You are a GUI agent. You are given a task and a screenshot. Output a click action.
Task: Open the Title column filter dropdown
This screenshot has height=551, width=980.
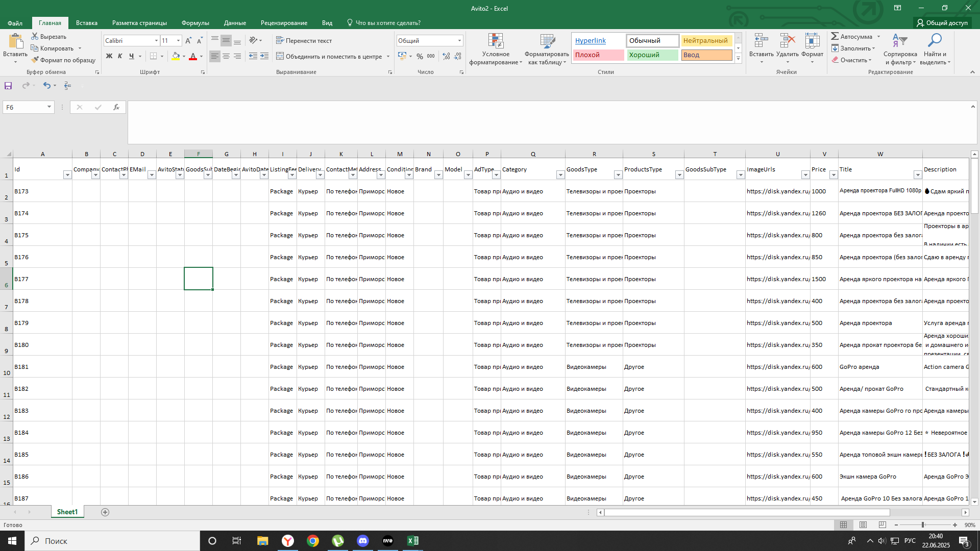point(918,175)
